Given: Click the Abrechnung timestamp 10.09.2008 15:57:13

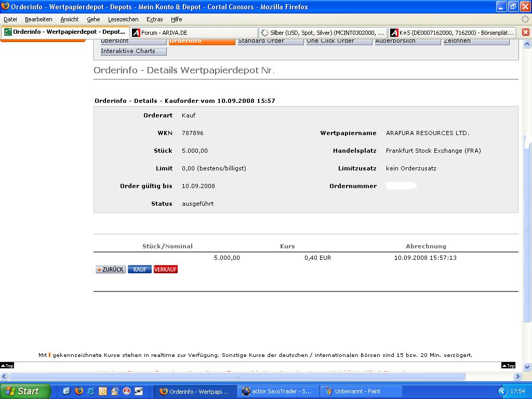Looking at the screenshot, I should pyautogui.click(x=425, y=258).
